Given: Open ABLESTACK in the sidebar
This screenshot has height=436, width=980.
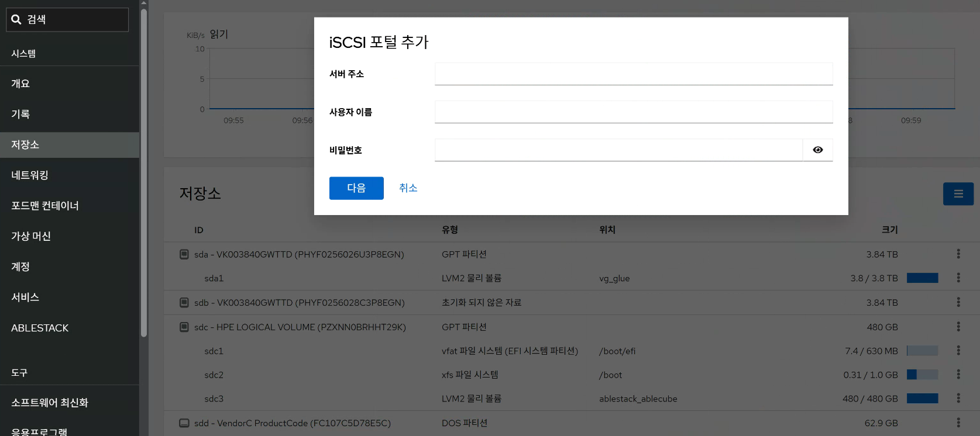Looking at the screenshot, I should [70, 328].
